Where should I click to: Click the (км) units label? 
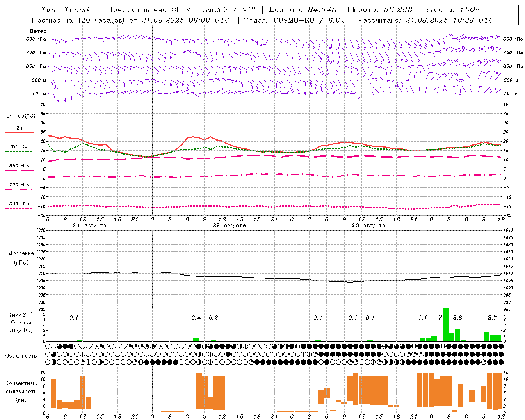[x=21, y=399]
